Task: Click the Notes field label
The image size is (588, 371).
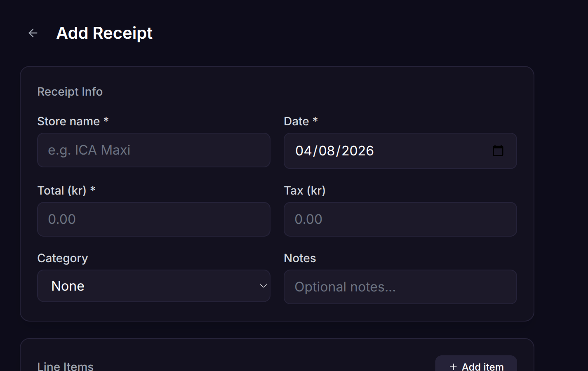Action: [x=300, y=258]
